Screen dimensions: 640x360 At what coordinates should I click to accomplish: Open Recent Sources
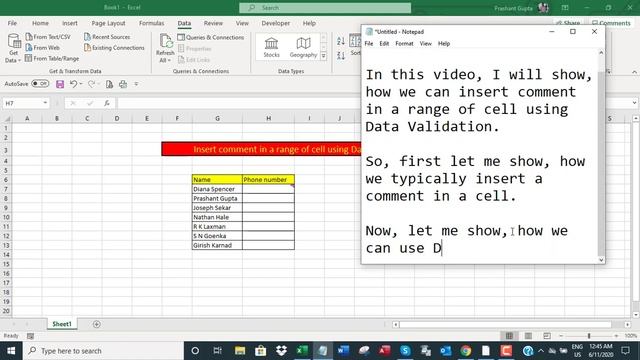tap(107, 37)
